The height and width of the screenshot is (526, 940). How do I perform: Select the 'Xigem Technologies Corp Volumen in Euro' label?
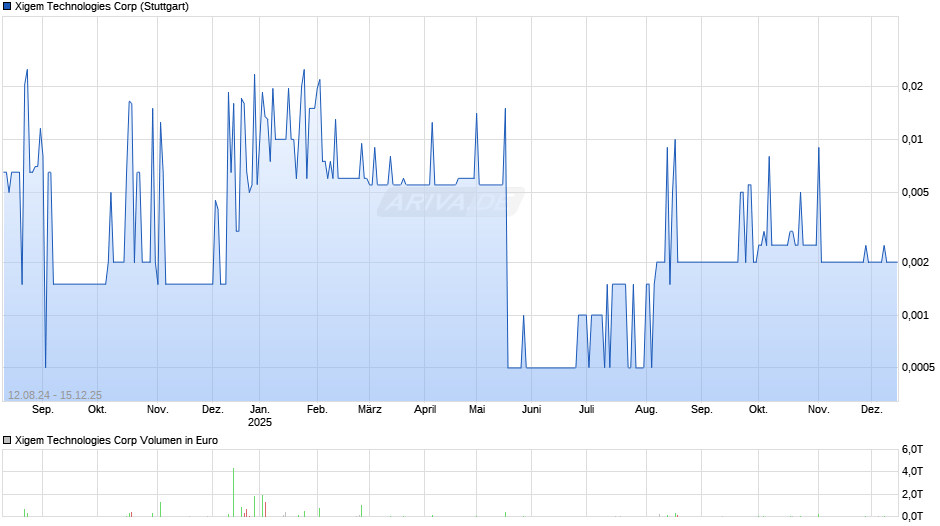[x=116, y=440]
